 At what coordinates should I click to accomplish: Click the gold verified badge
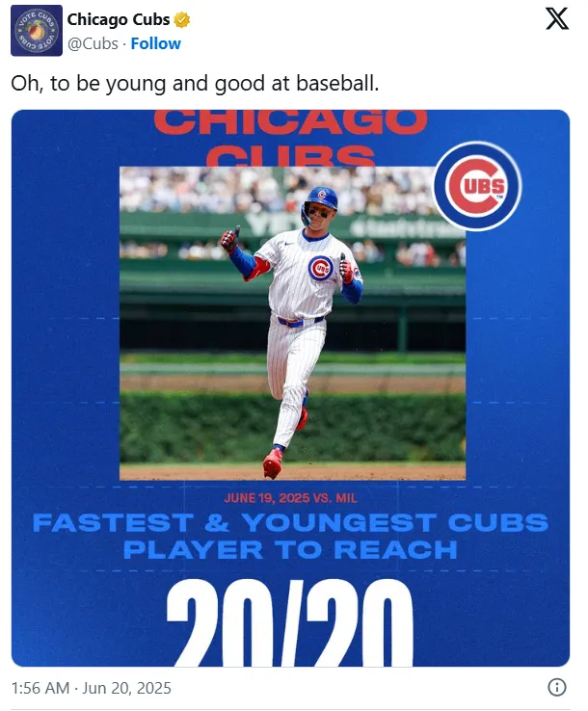click(x=182, y=20)
